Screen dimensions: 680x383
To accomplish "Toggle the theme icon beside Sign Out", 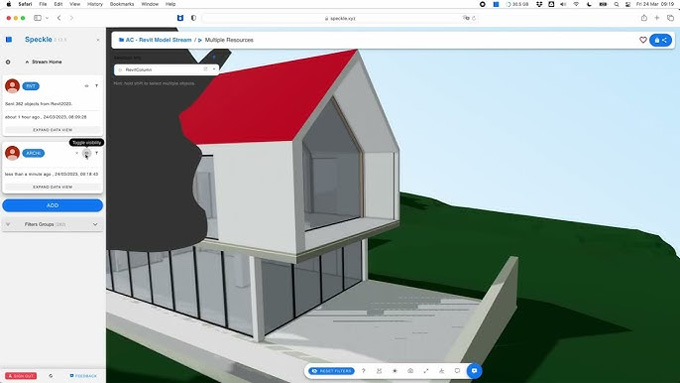I will coord(51,376).
